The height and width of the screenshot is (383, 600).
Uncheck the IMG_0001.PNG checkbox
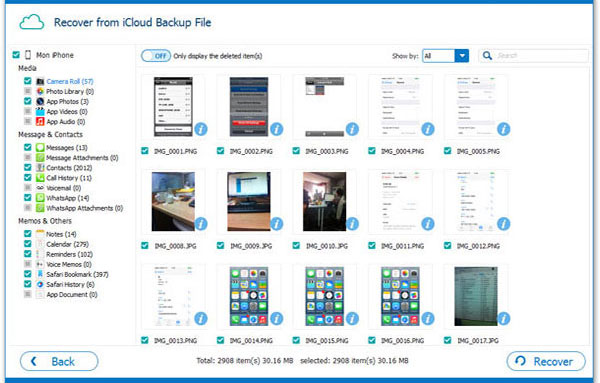click(145, 151)
